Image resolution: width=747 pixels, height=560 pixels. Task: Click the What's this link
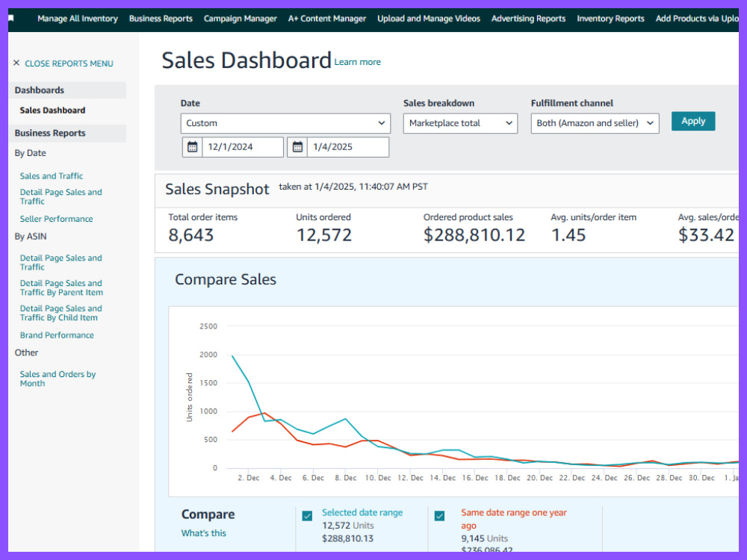[x=203, y=533]
